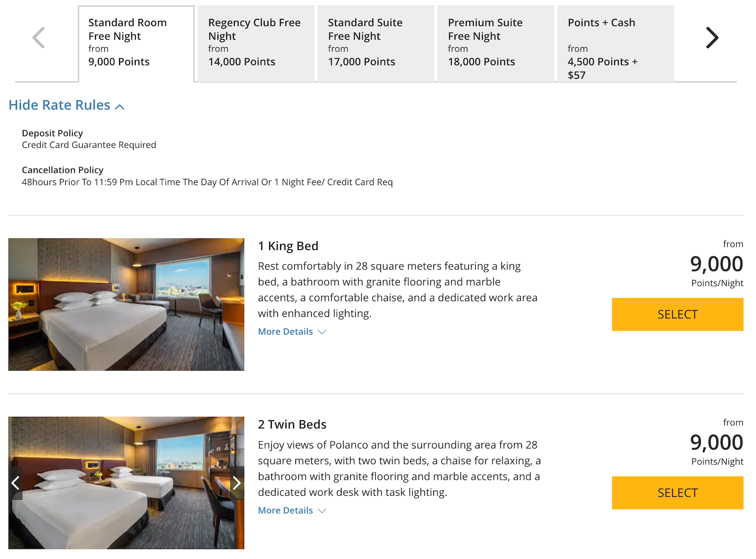
Task: Click the right arrow to view more rate types
Action: point(712,37)
